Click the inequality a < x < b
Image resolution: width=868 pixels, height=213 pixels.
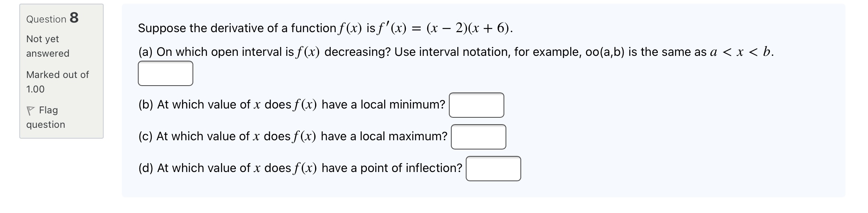741,52
